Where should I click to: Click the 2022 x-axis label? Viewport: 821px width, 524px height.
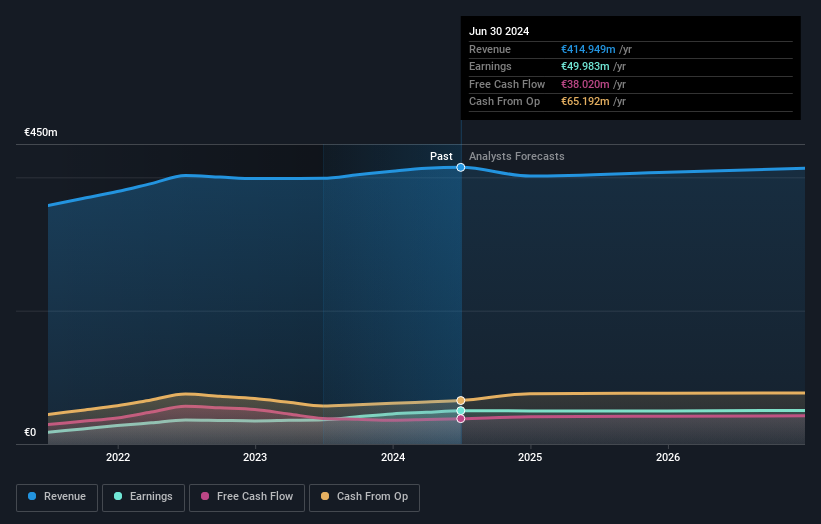point(118,458)
